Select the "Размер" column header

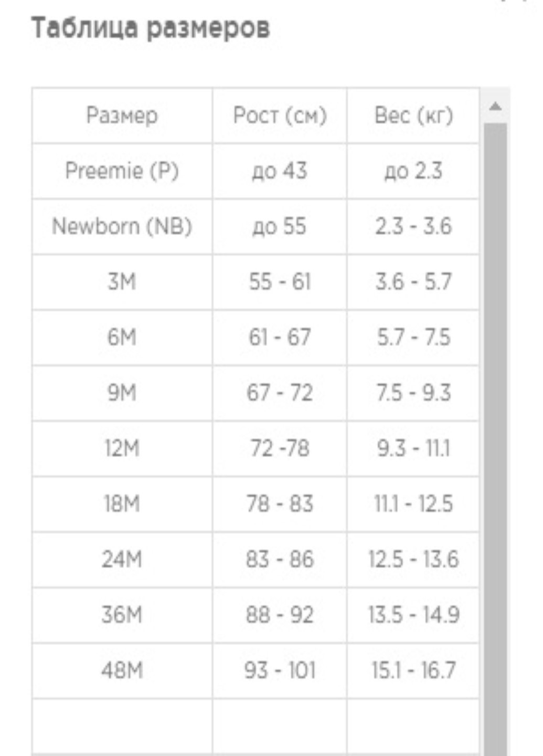click(122, 115)
